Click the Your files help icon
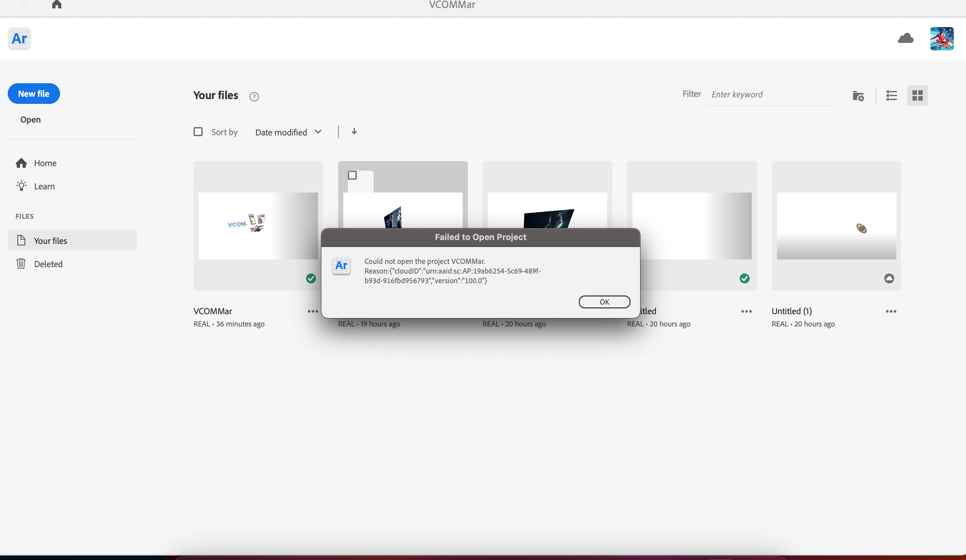 point(254,96)
